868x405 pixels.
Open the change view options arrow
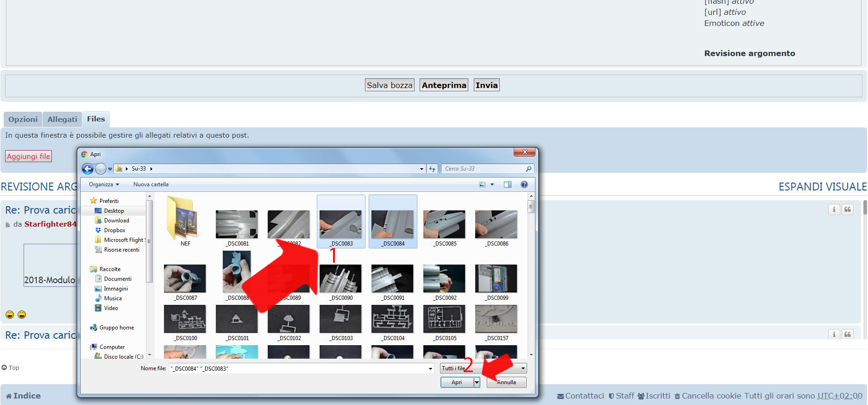tap(492, 184)
